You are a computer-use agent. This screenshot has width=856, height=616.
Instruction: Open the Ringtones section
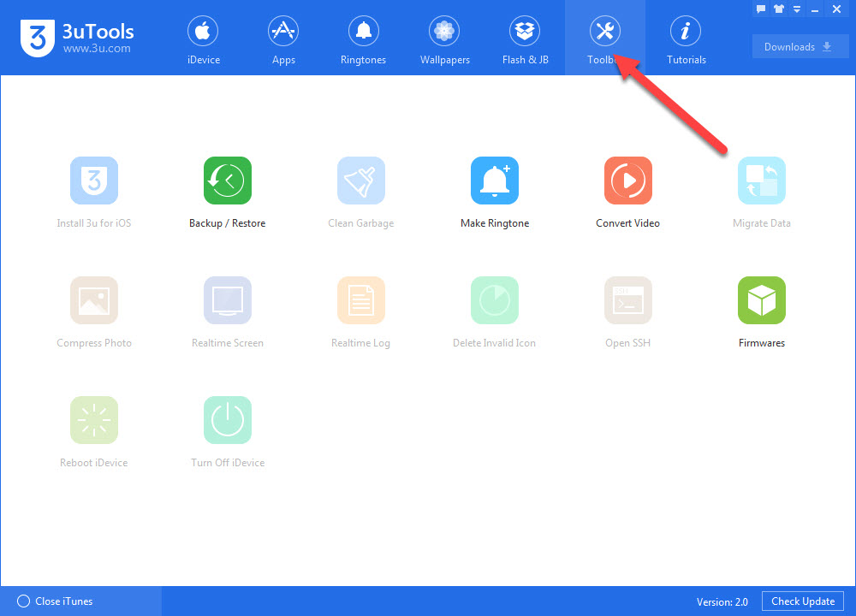point(363,39)
